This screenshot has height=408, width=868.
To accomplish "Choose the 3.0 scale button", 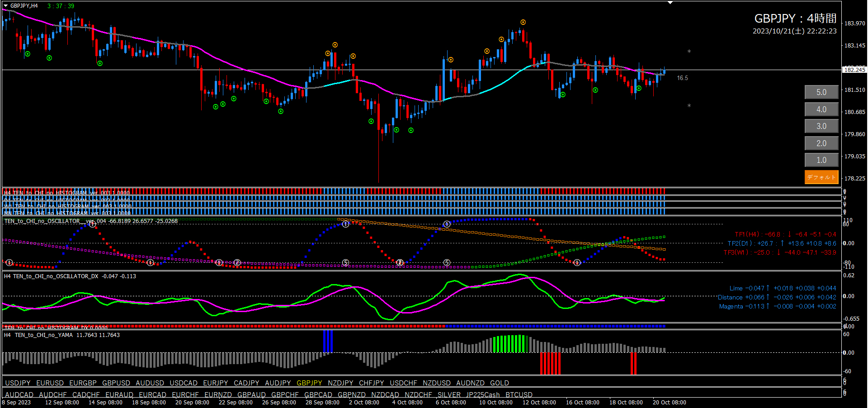I will pyautogui.click(x=821, y=126).
